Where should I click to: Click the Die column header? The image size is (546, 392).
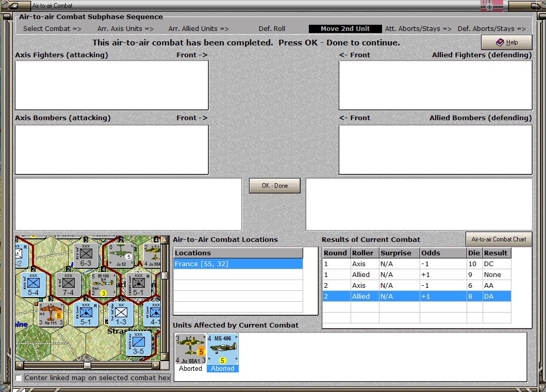[475, 253]
